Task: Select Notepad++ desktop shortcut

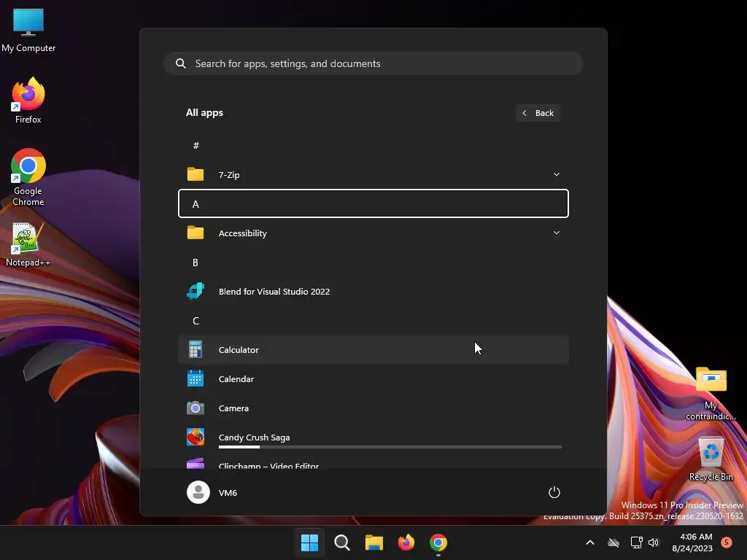Action: [x=28, y=245]
